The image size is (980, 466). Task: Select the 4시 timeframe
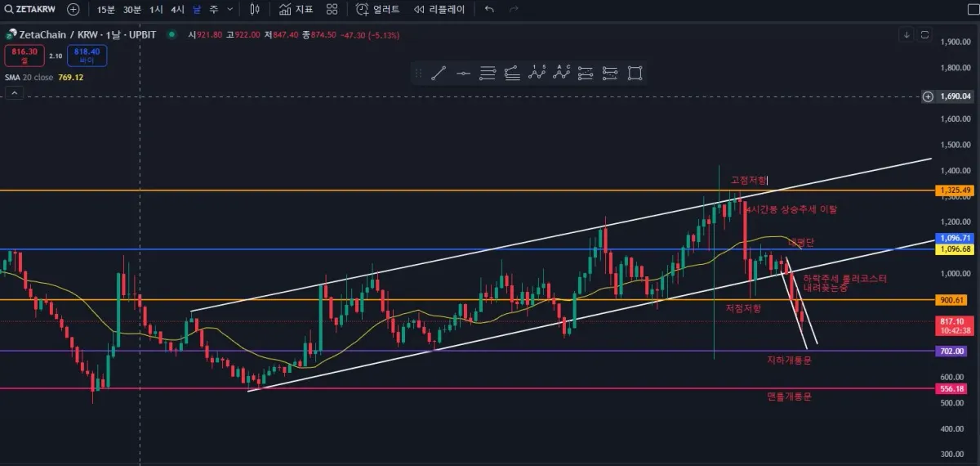(177, 9)
